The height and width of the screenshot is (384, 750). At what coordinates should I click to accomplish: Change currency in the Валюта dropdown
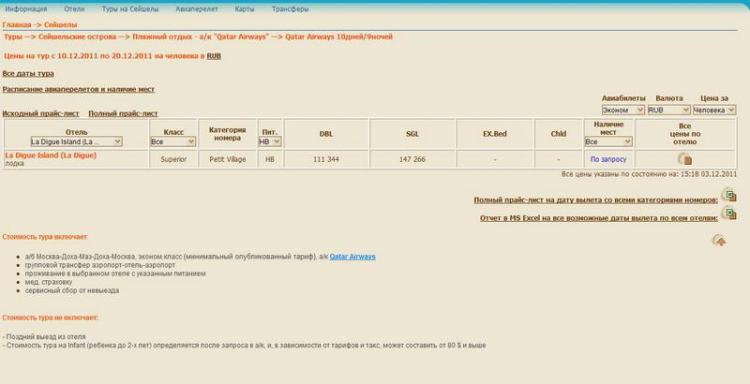(x=669, y=110)
